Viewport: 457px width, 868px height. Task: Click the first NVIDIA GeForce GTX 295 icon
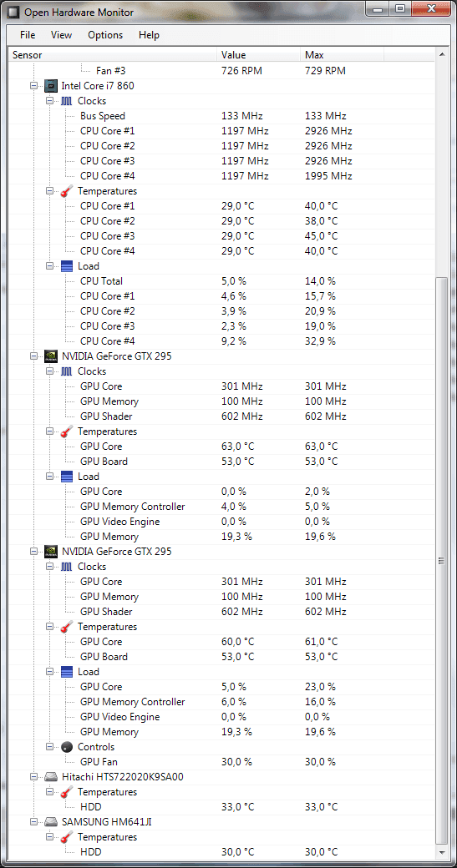52,356
